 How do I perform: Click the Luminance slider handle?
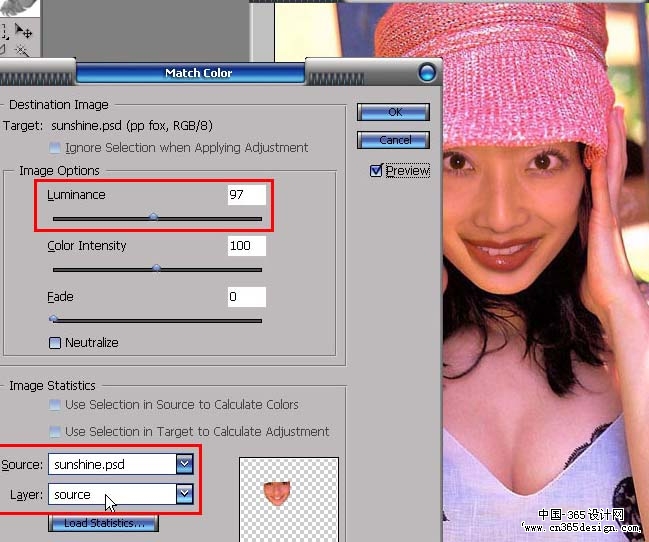[154, 217]
